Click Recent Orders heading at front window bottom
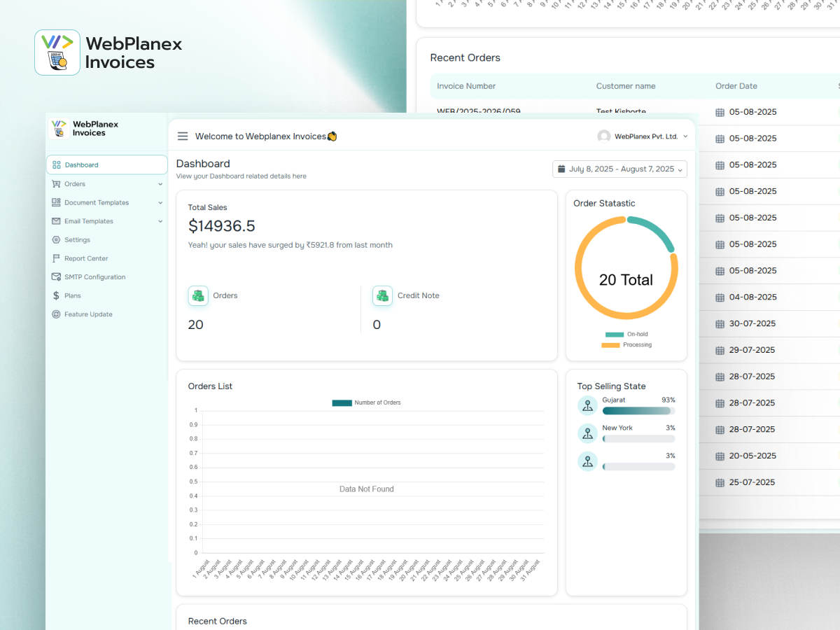 tap(218, 621)
